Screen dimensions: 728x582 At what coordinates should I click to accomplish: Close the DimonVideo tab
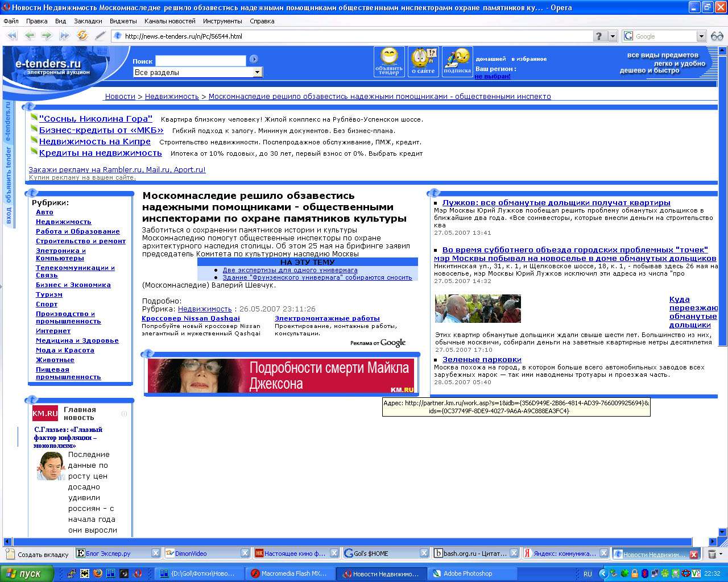coord(245,553)
